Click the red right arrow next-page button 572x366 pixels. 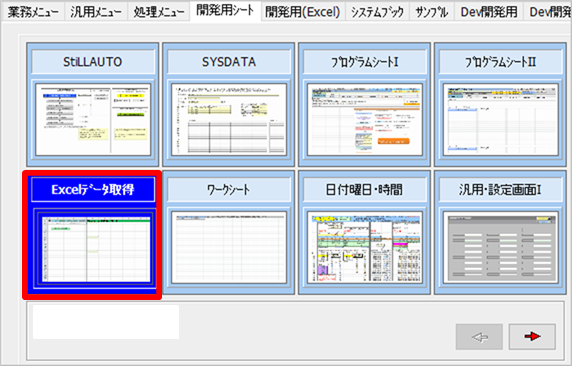[532, 336]
